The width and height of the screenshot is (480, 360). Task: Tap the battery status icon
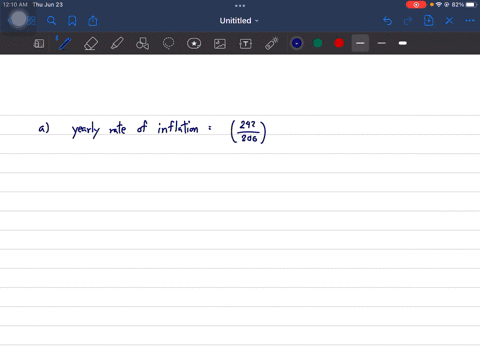pos(472,5)
